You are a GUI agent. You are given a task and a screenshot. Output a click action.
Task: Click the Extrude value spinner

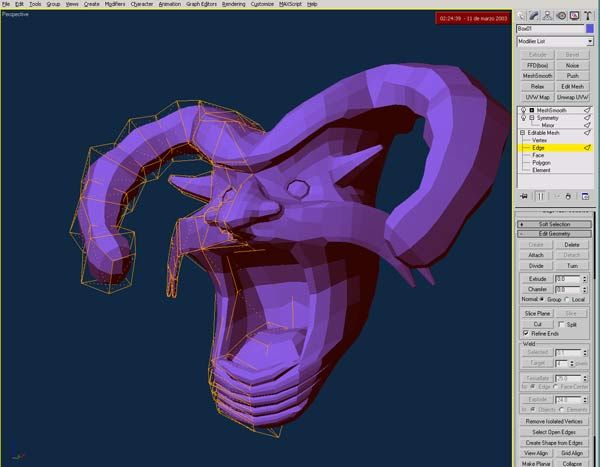click(x=585, y=279)
